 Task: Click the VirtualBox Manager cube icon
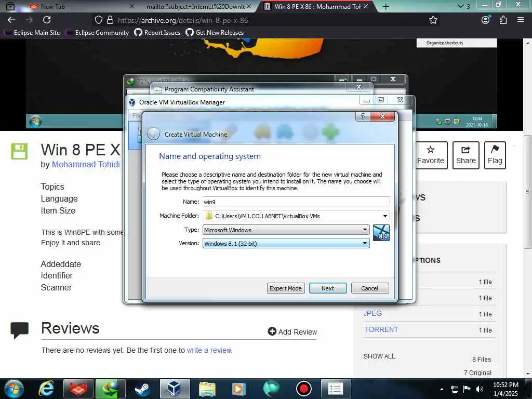point(132,102)
